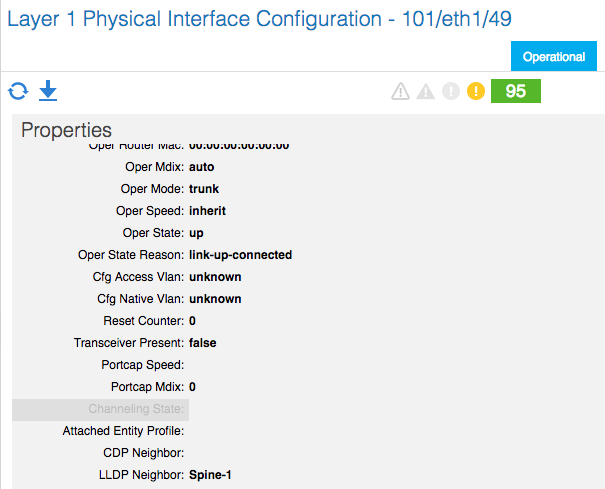Select the Channeling State field
This screenshot has width=605, height=489.
pyautogui.click(x=100, y=409)
